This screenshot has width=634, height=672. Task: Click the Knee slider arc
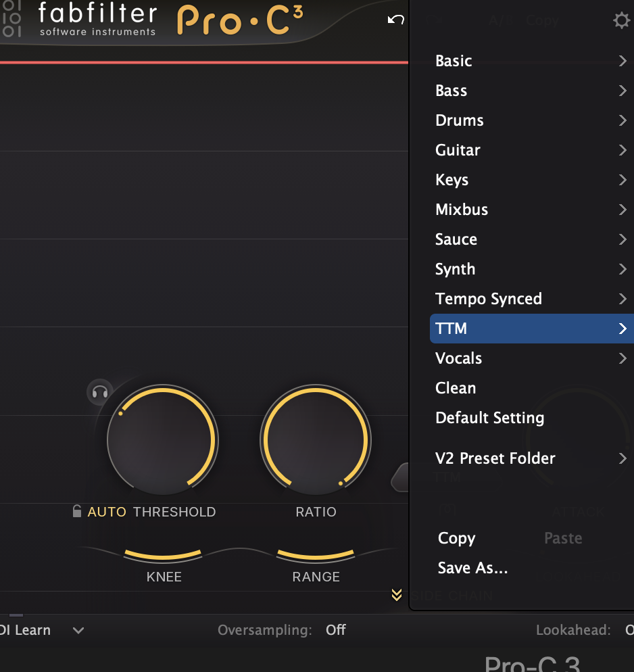[x=163, y=555]
